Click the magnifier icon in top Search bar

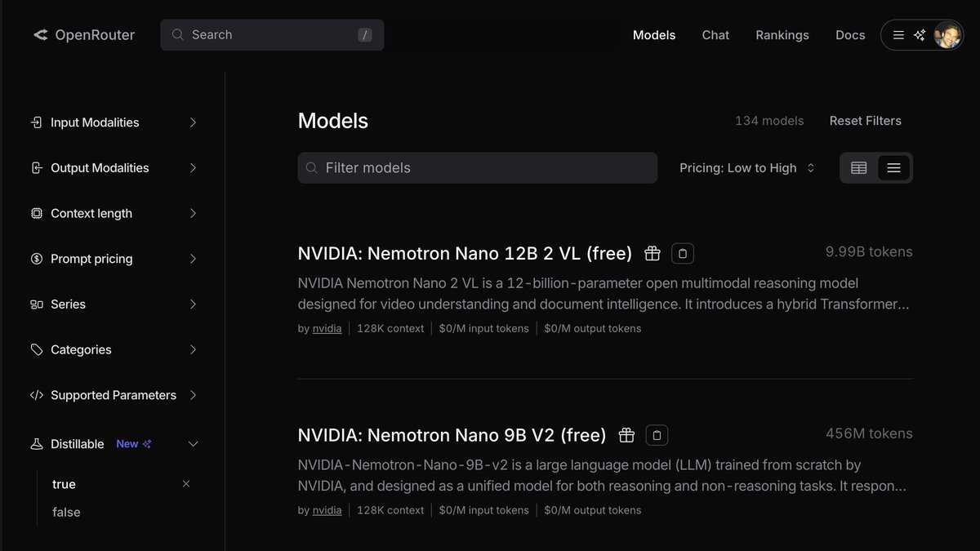[x=177, y=35]
